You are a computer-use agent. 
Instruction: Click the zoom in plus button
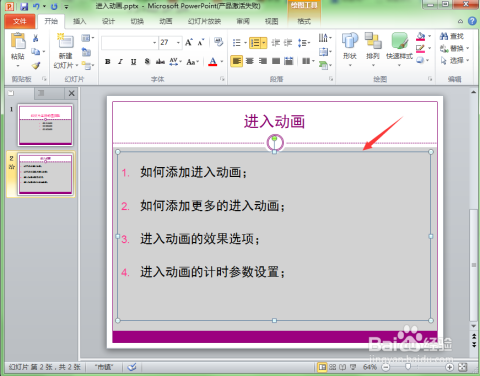[449, 367]
